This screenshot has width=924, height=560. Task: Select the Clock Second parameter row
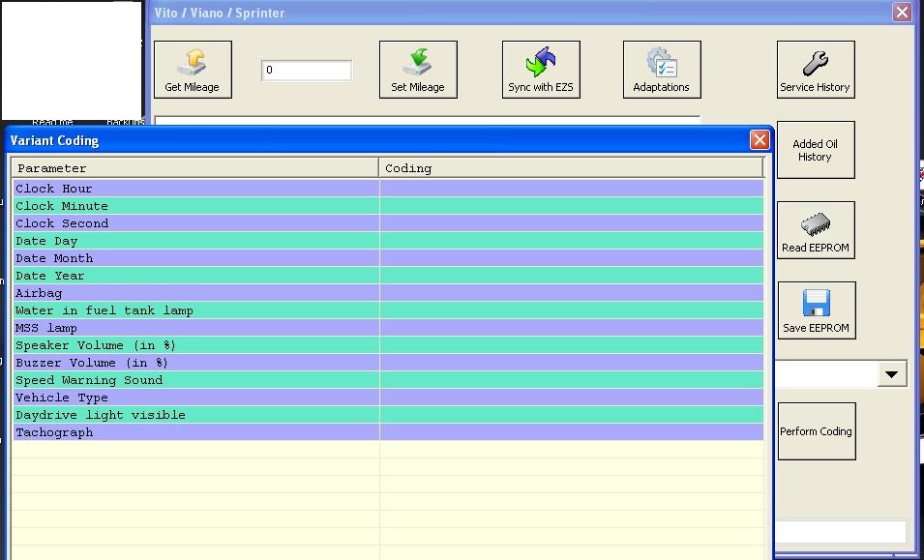point(388,223)
